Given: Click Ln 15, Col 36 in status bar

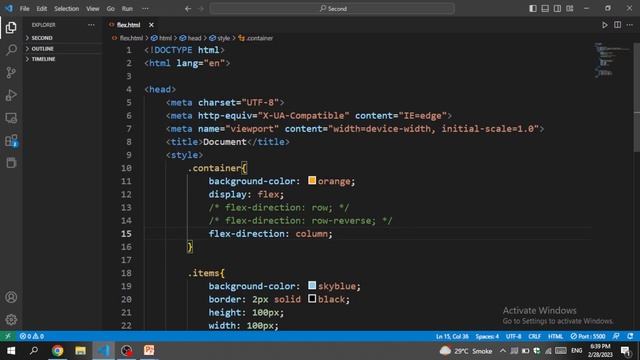Looking at the screenshot, I should click(452, 336).
